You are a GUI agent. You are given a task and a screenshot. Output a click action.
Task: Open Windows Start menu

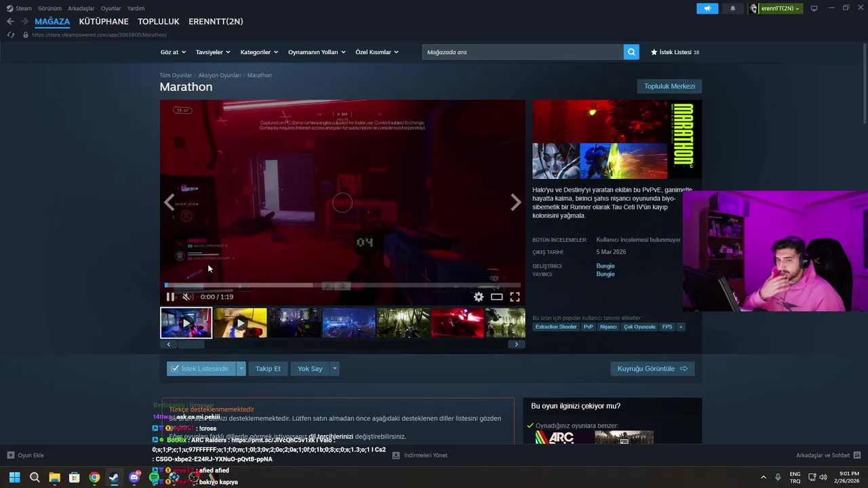pos(14,477)
